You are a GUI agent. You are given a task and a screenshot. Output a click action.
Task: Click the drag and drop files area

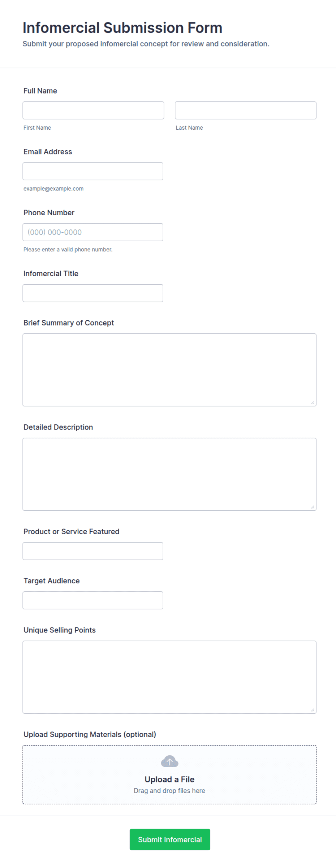pyautogui.click(x=169, y=774)
